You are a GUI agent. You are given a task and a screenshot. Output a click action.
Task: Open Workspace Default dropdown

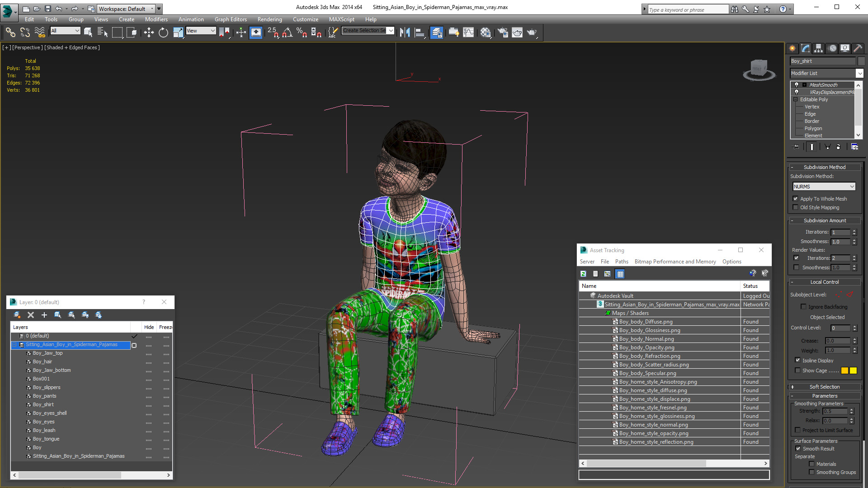(126, 9)
